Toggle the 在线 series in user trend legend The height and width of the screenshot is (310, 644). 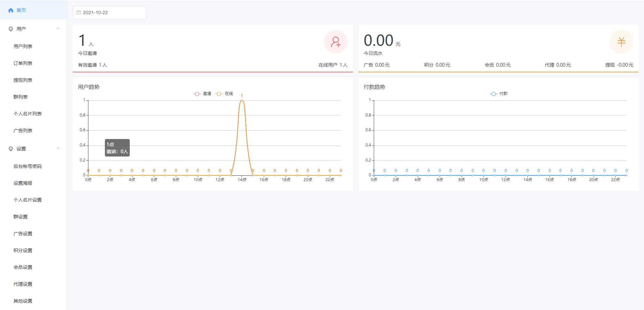click(x=224, y=94)
